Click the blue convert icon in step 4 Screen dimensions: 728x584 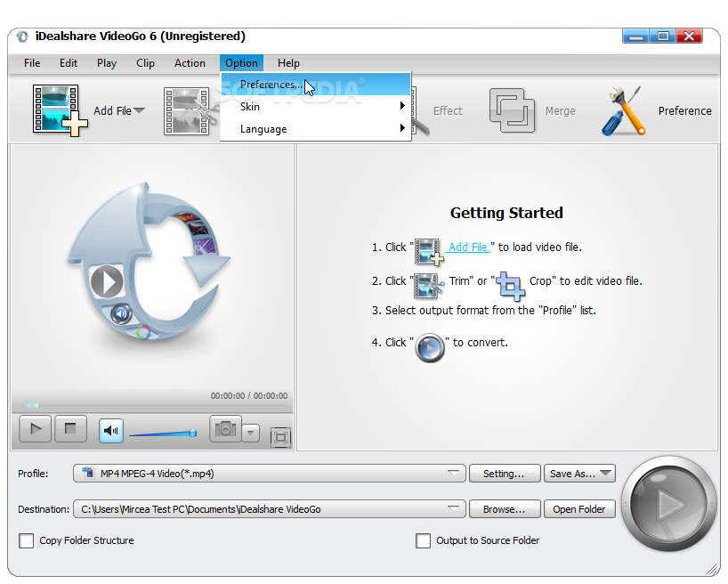coord(430,347)
